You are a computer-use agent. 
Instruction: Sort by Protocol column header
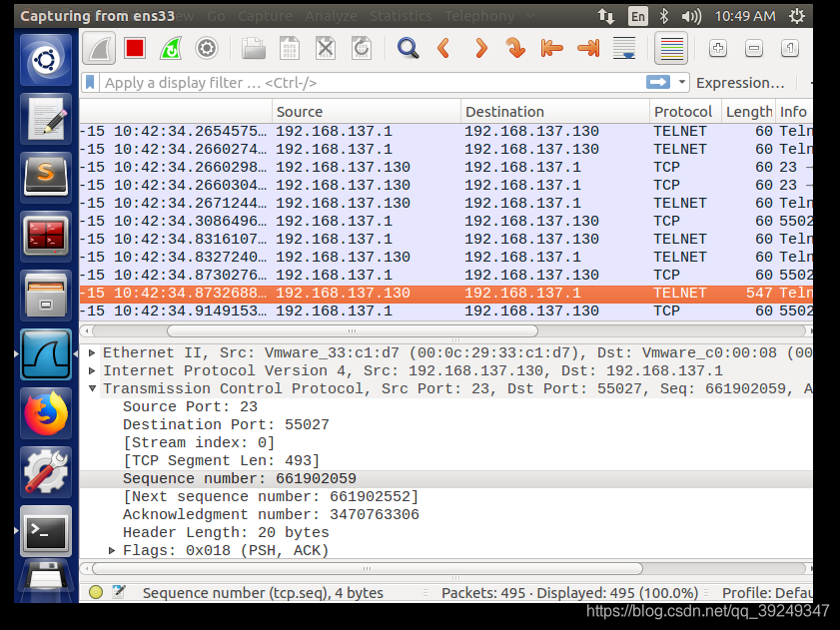pos(686,112)
